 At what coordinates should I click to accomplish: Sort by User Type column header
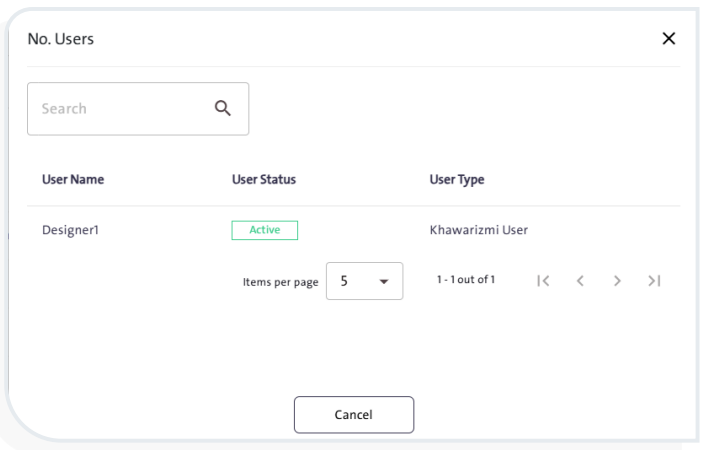pos(456,180)
